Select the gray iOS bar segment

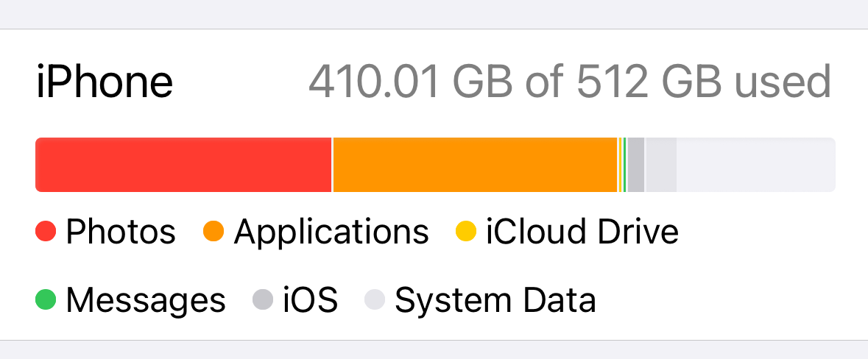point(636,165)
